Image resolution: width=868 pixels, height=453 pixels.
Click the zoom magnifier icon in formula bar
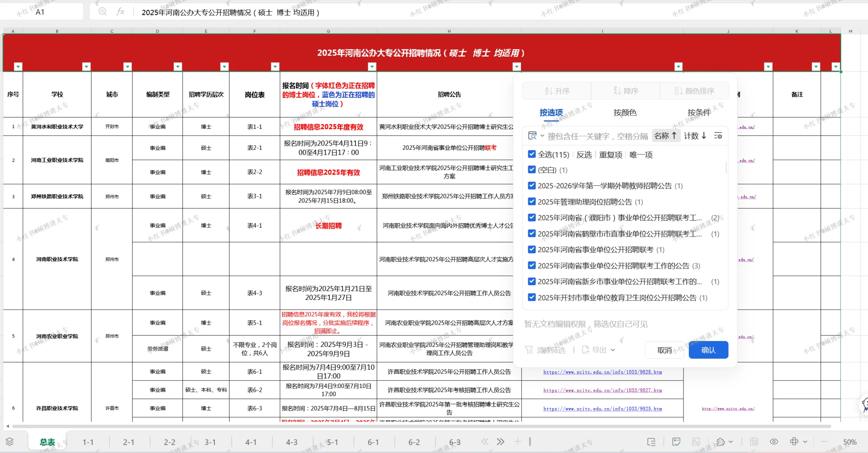click(103, 12)
